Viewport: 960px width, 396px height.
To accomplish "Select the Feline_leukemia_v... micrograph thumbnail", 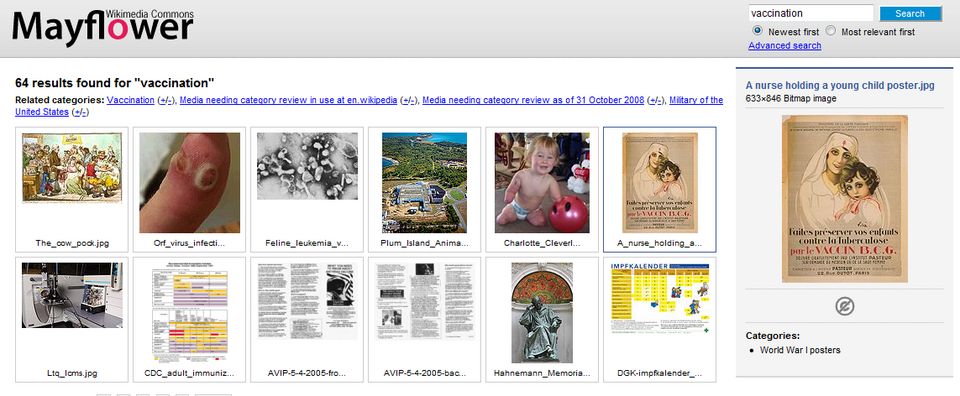I will 307,166.
